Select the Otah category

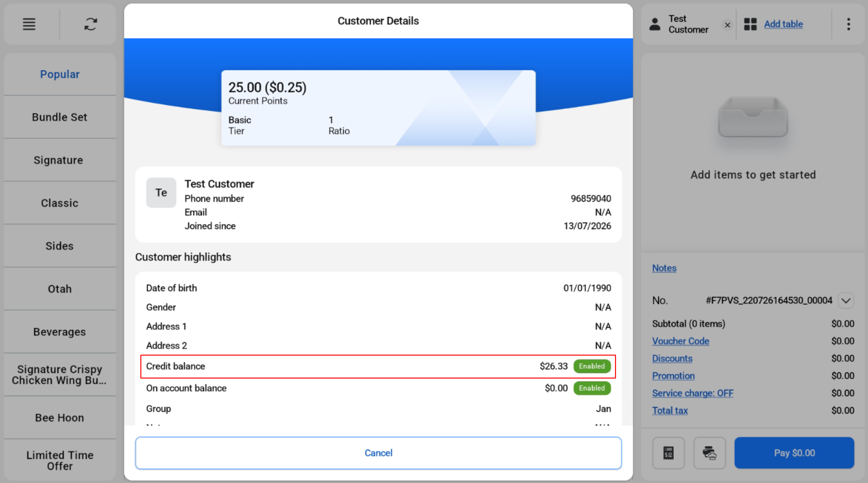pyautogui.click(x=60, y=288)
